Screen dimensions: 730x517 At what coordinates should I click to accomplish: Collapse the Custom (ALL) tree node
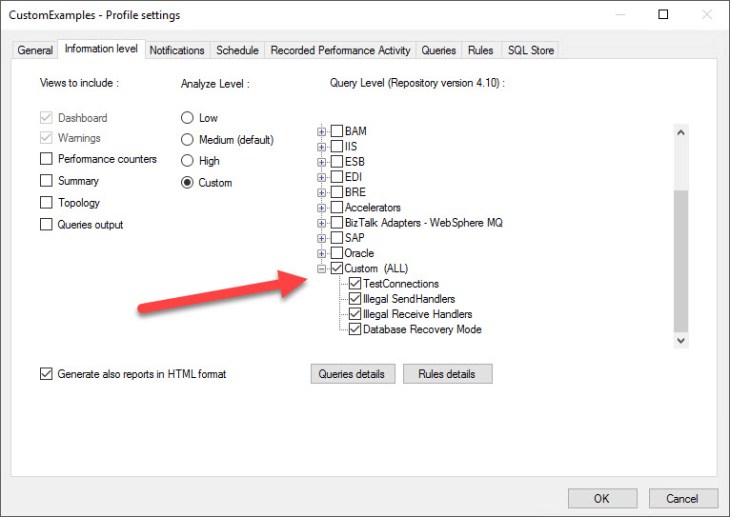click(321, 269)
